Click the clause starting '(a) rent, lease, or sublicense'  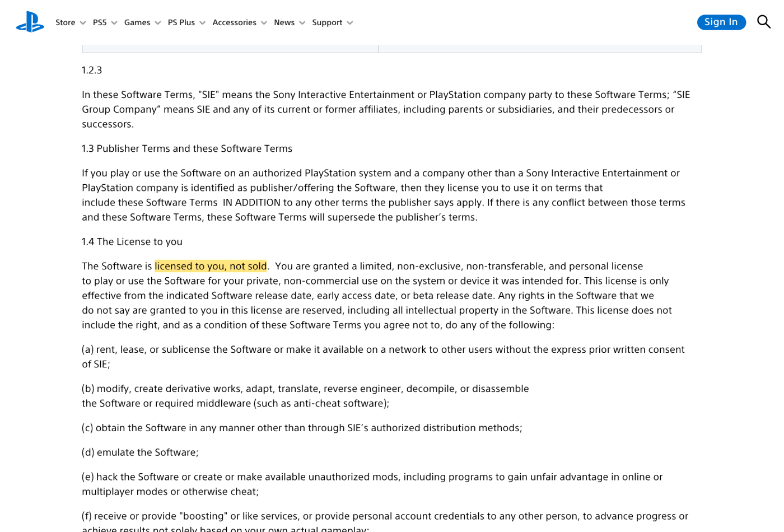click(x=383, y=356)
